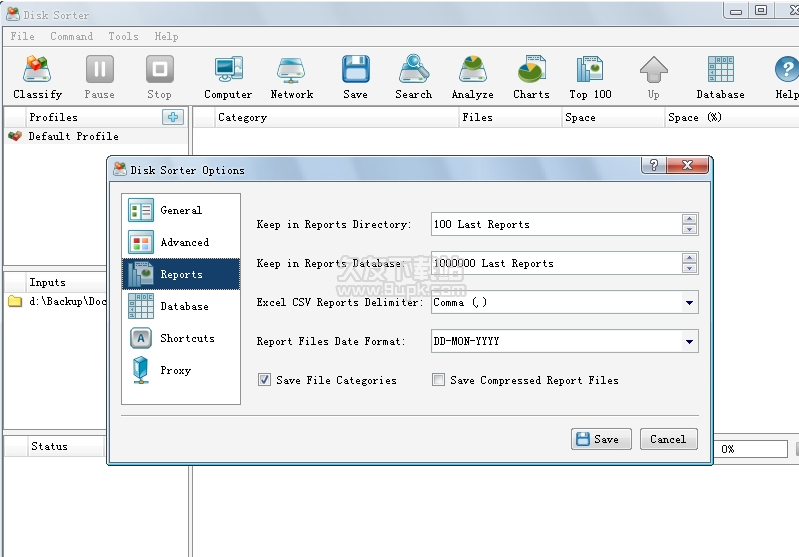Click the Pause toolbar icon
Viewport: 799px width, 557px height.
[99, 77]
